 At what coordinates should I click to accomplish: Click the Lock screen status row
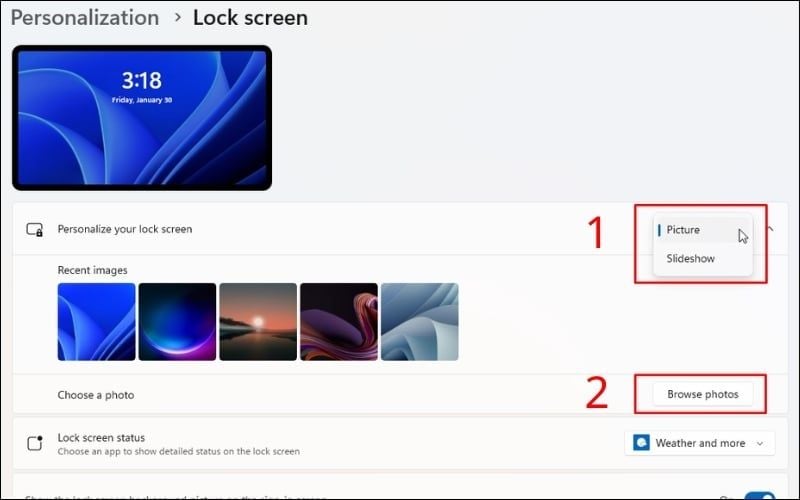(x=400, y=443)
